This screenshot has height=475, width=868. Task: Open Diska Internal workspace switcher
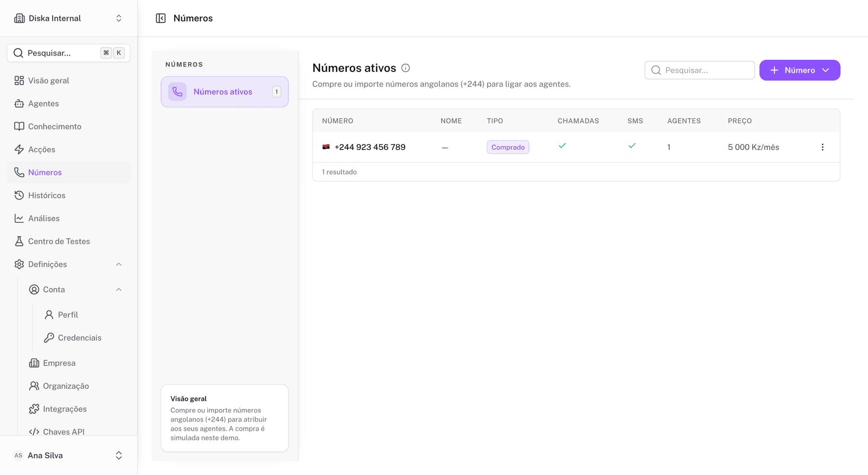[x=68, y=18]
